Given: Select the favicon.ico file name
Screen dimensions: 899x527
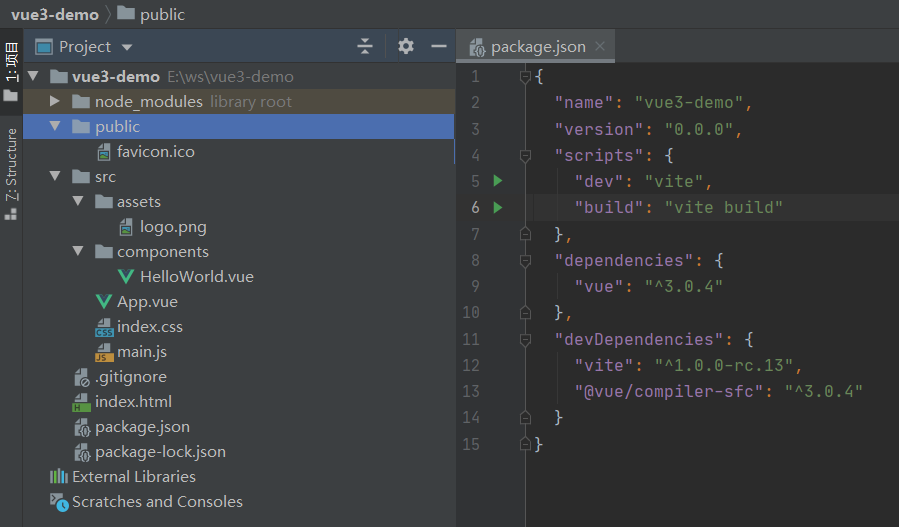Looking at the screenshot, I should (x=156, y=151).
